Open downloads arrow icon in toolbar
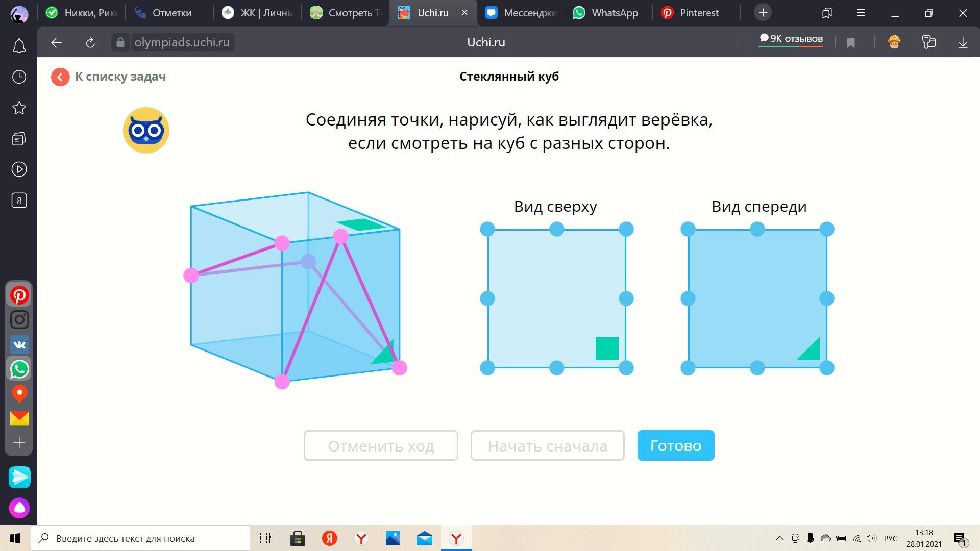Image resolution: width=980 pixels, height=551 pixels. (963, 43)
